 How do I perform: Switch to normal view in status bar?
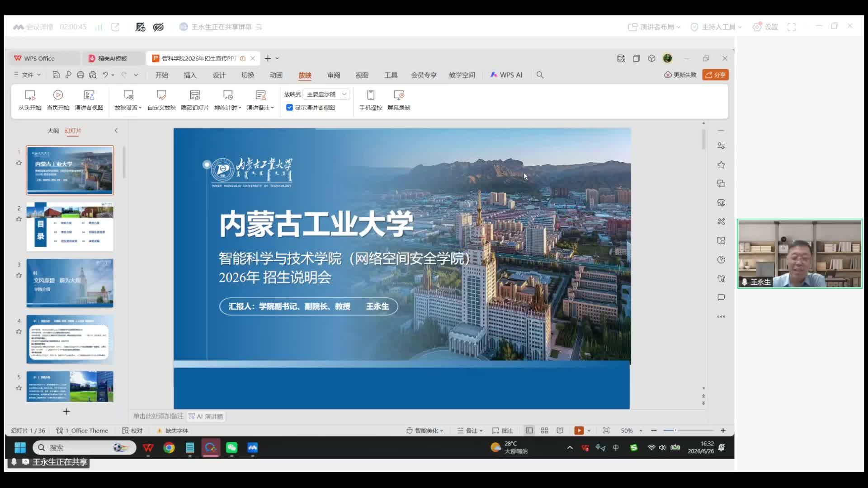tap(529, 431)
